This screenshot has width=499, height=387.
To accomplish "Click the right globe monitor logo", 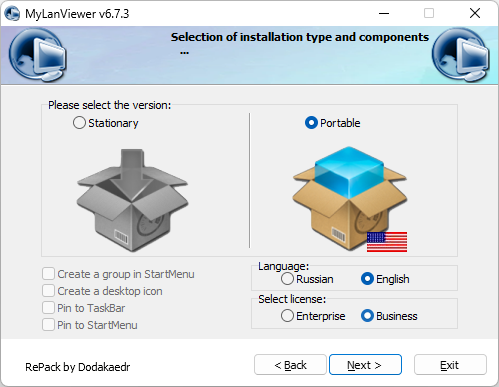I will [x=461, y=55].
